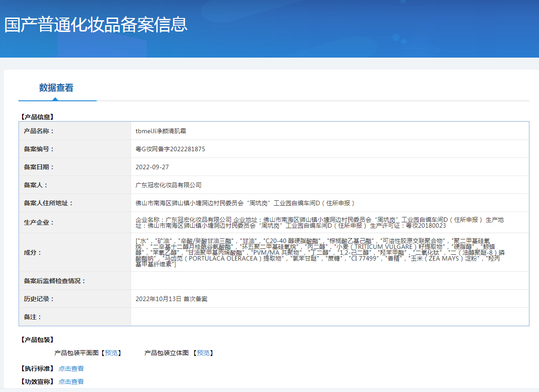
Task: Click the 备案人住所地址 address value
Action: [245, 203]
